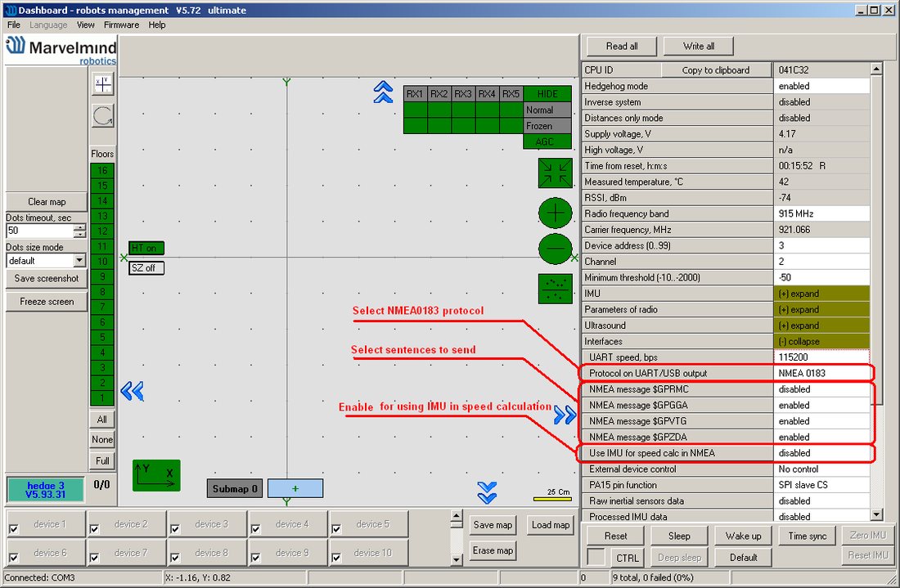Add a submap with the blue plus button

point(295,489)
